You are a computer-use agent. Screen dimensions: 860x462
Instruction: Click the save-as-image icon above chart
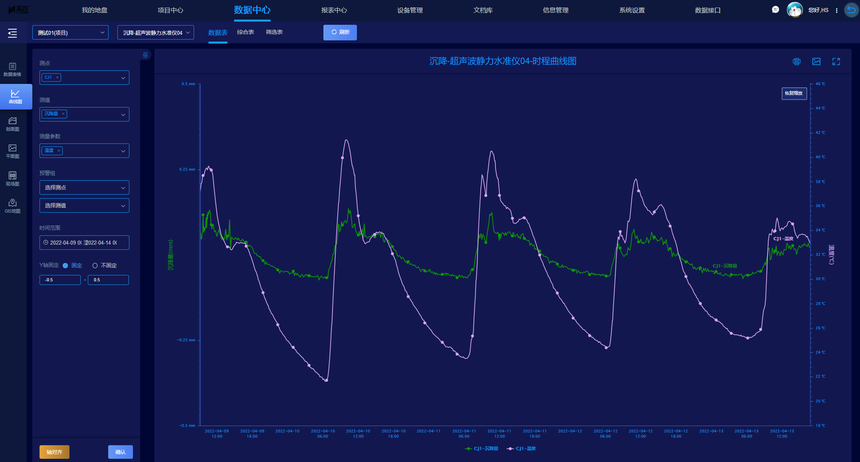click(816, 61)
